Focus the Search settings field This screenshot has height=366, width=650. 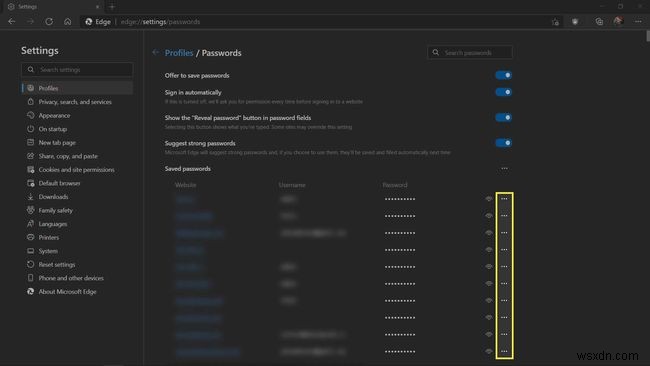pos(77,70)
